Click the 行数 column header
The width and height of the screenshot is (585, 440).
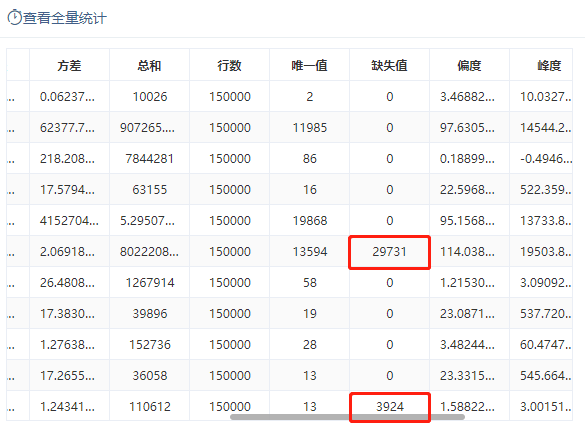tap(229, 65)
